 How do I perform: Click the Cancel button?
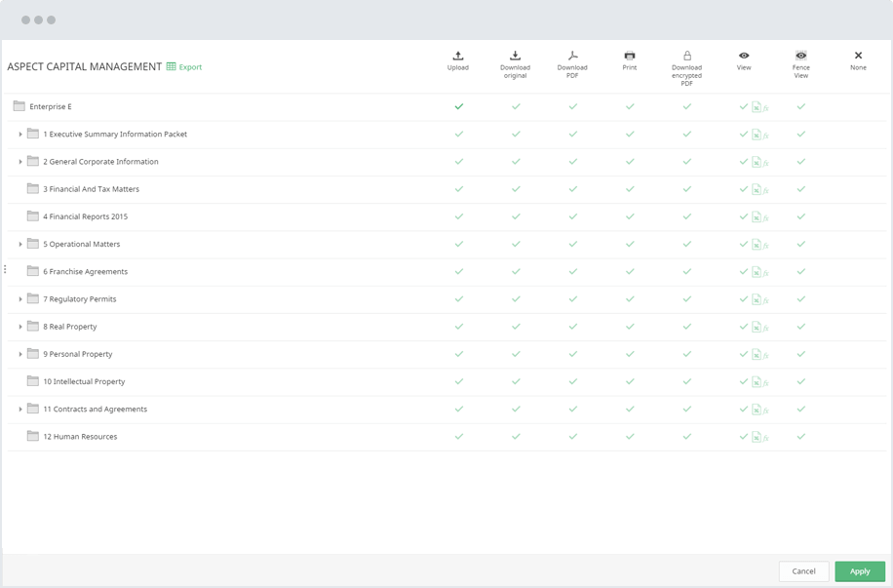click(x=803, y=571)
